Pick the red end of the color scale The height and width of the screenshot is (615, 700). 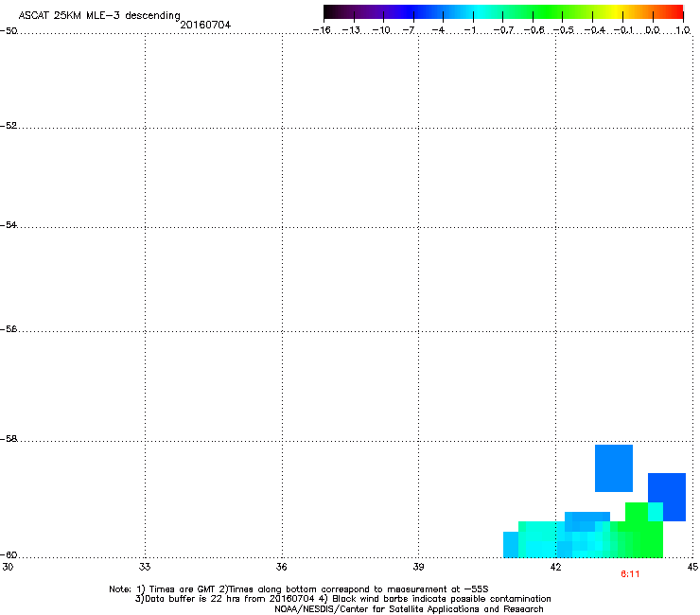[674, 11]
